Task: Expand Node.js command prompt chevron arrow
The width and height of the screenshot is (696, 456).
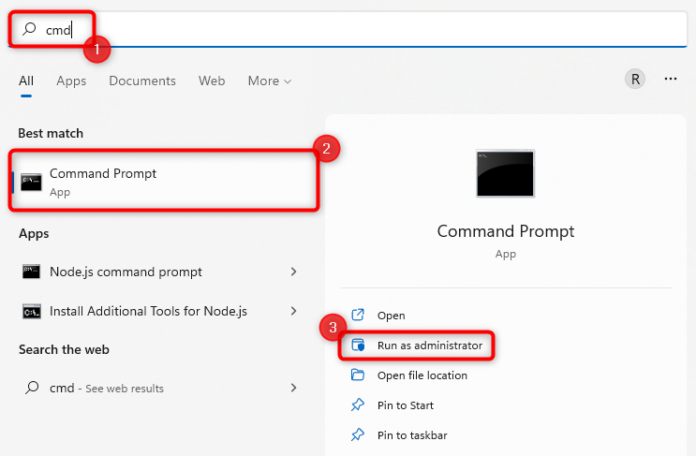Action: tap(293, 272)
